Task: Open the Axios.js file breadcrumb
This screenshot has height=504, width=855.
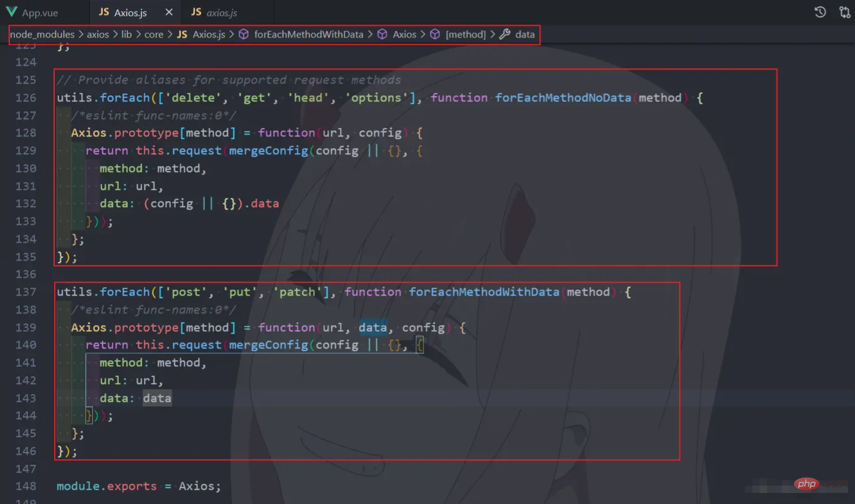Action: coord(201,34)
